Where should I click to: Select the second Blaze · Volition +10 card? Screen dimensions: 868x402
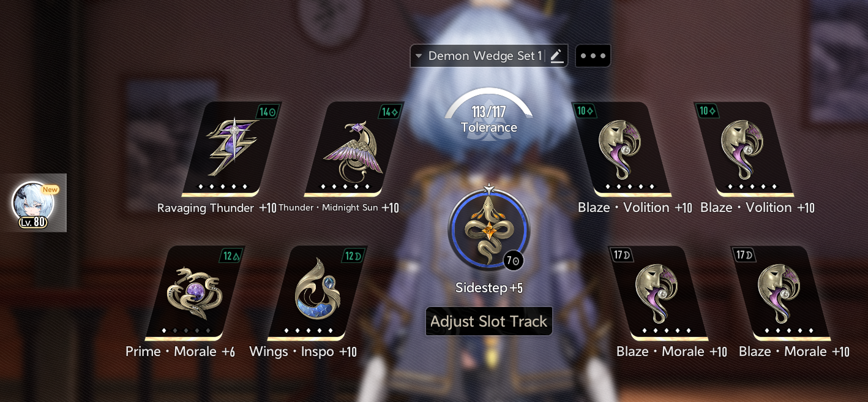(745, 149)
